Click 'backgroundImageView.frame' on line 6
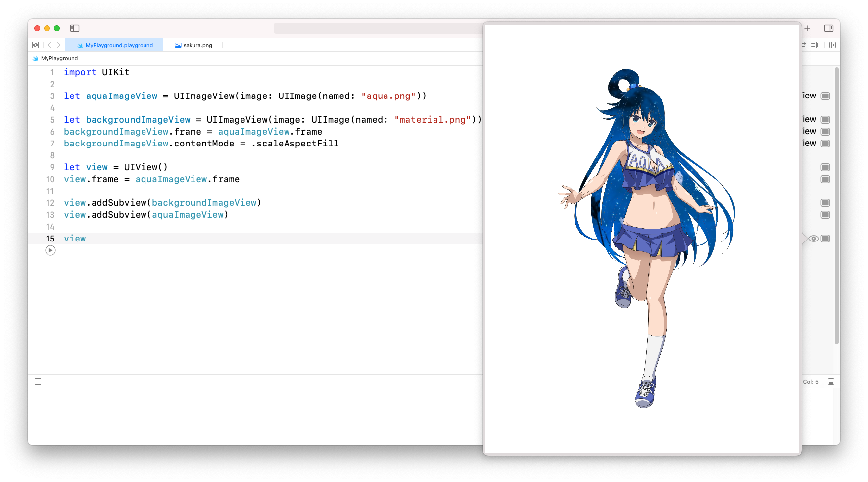This screenshot has height=482, width=868. (133, 132)
